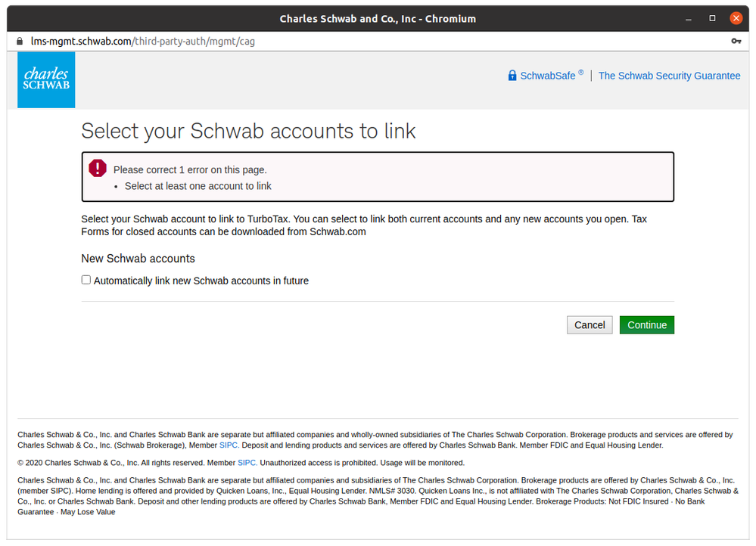Click the URL in the address bar
Screen dimensions: 756x546
pyautogui.click(x=143, y=42)
